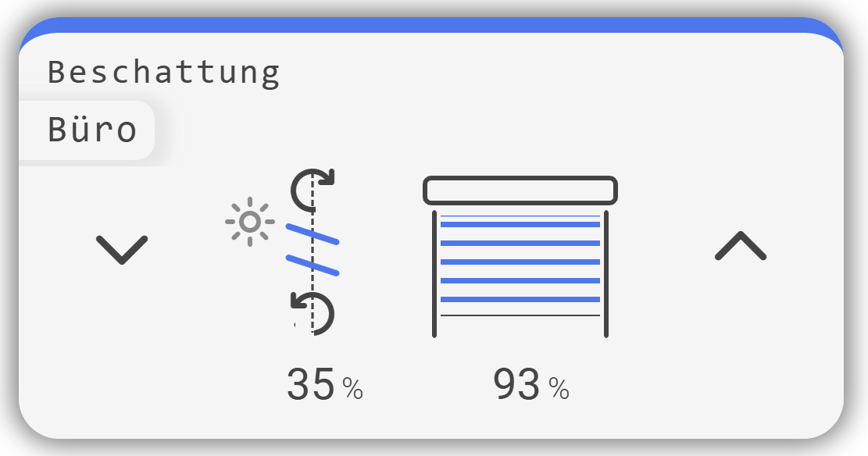Click the blind's top housing box
Viewport: 868px width, 456px height.
coord(520,191)
